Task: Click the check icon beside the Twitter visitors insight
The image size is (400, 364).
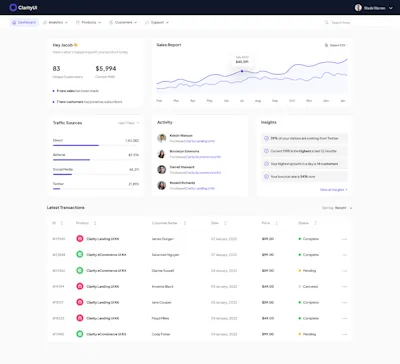Action: pyautogui.click(x=266, y=138)
